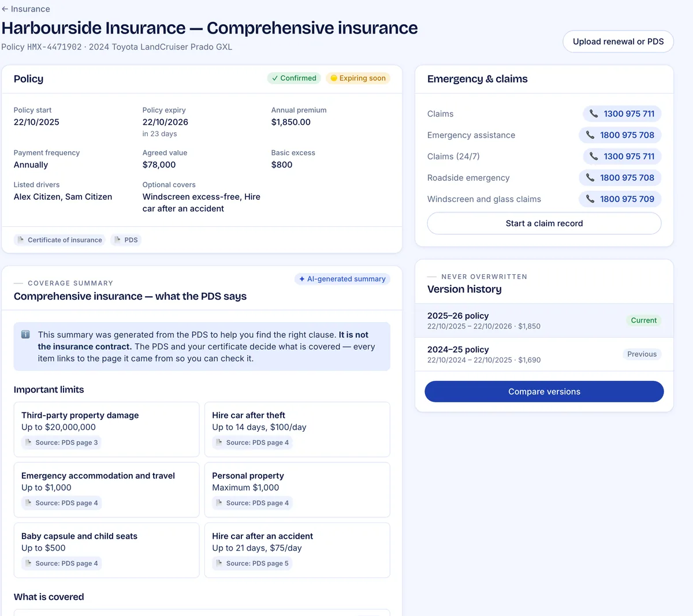The width and height of the screenshot is (693, 616).
Task: Call the Claims (24/7) number
Action: 622,156
